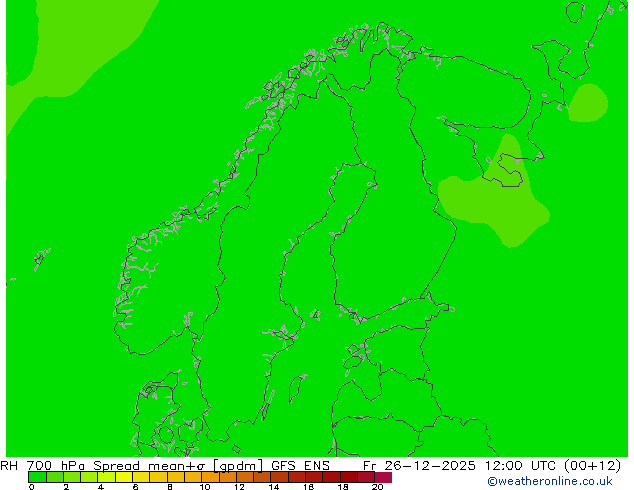This screenshot has width=634, height=490.
Task: Click the 'GFS ENS' model label
Action: 300,466
